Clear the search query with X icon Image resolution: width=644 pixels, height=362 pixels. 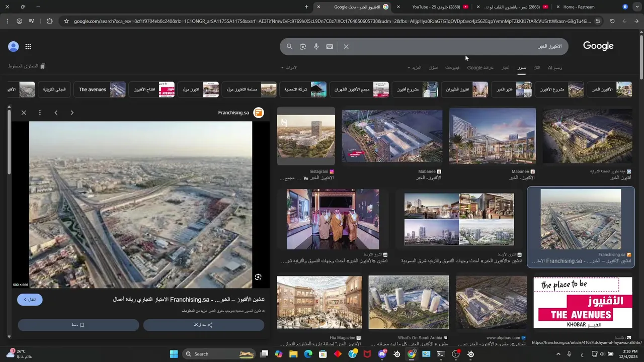346,47
